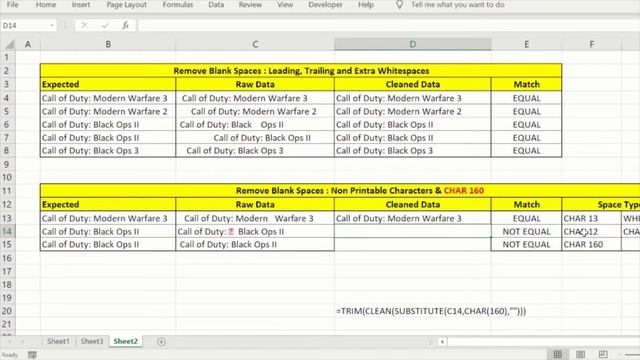Select empty Cleaned Data cell in row 15
The image size is (640, 360).
coord(412,244)
